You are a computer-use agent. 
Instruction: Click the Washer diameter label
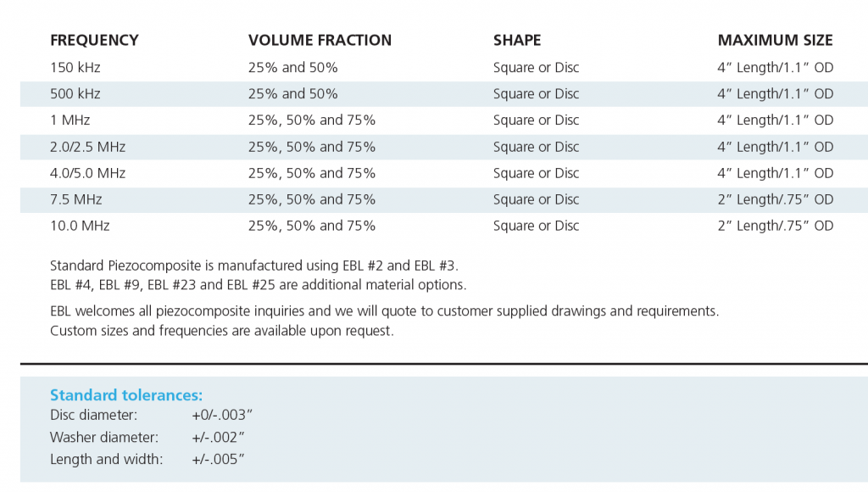104,438
